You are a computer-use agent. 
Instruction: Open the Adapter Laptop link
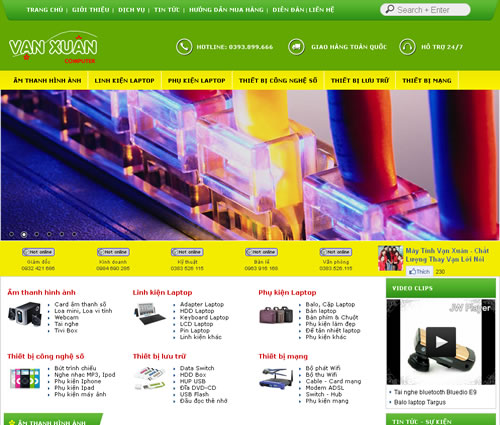click(x=202, y=304)
